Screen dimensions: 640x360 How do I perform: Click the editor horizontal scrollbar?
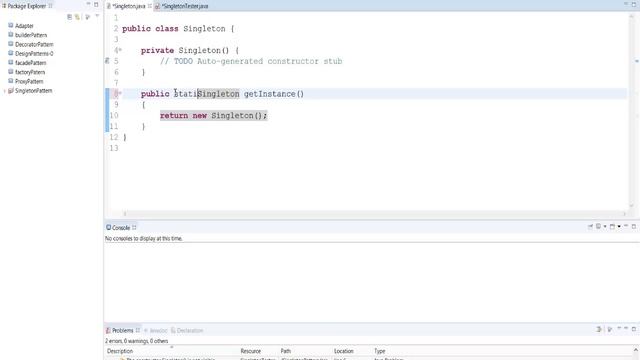(x=374, y=213)
